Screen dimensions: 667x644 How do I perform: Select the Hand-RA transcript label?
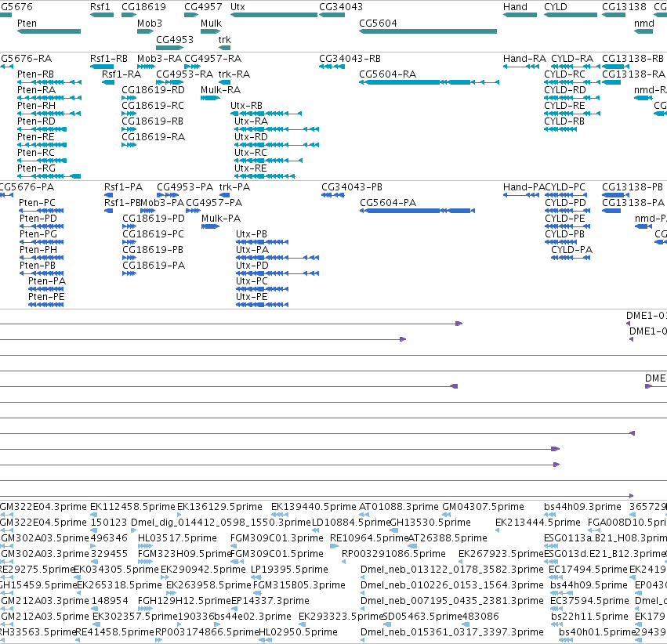[524, 59]
